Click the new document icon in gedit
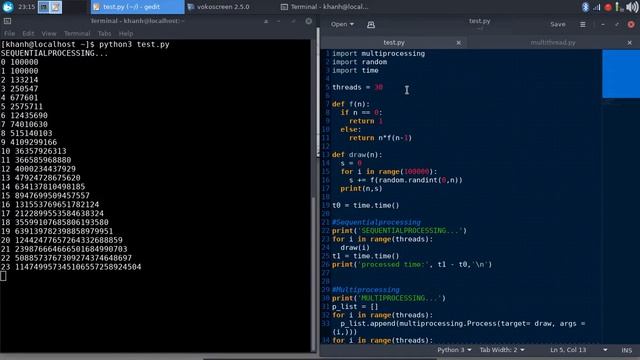The width and height of the screenshot is (640, 360). pos(371,24)
